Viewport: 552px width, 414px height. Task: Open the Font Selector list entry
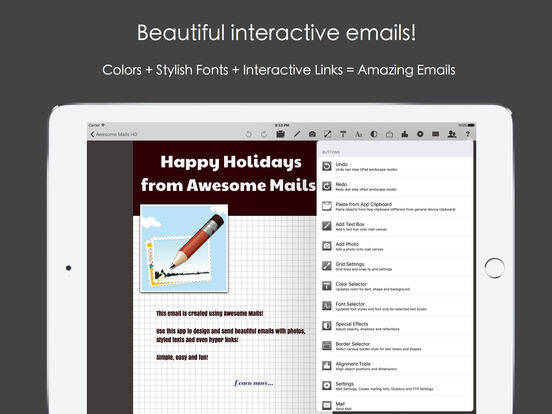coord(395,306)
